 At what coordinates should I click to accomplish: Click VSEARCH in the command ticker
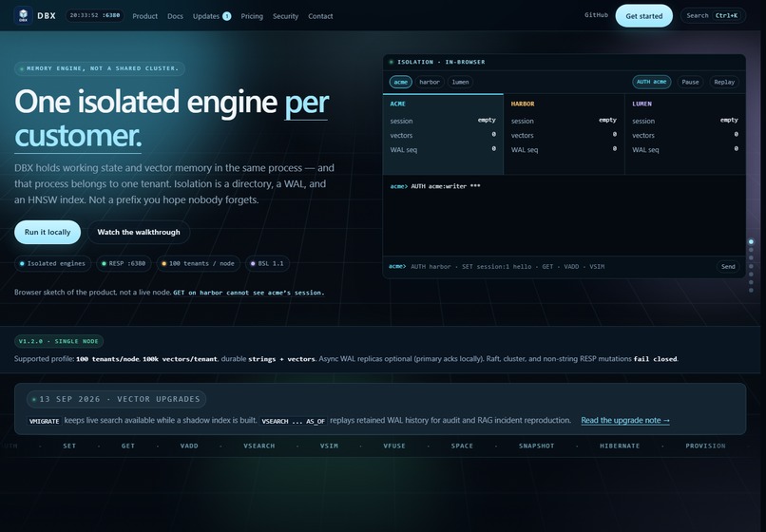pos(259,446)
